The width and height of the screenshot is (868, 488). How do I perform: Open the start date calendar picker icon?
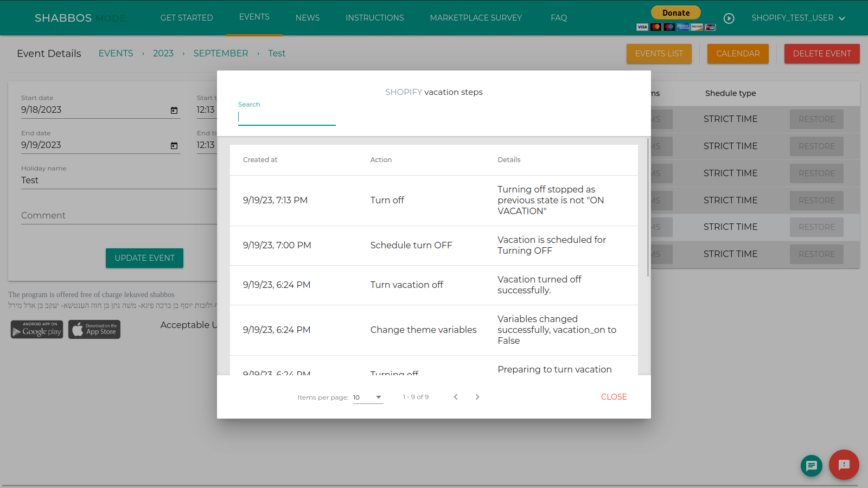174,110
